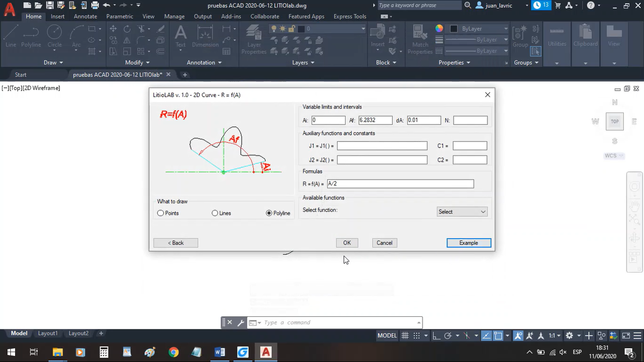
Task: Click the Undo arrow icon
Action: (x=106, y=5)
